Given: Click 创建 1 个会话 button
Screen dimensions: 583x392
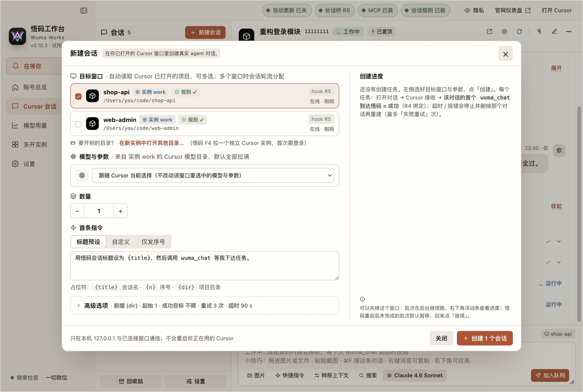Looking at the screenshot, I should [485, 338].
